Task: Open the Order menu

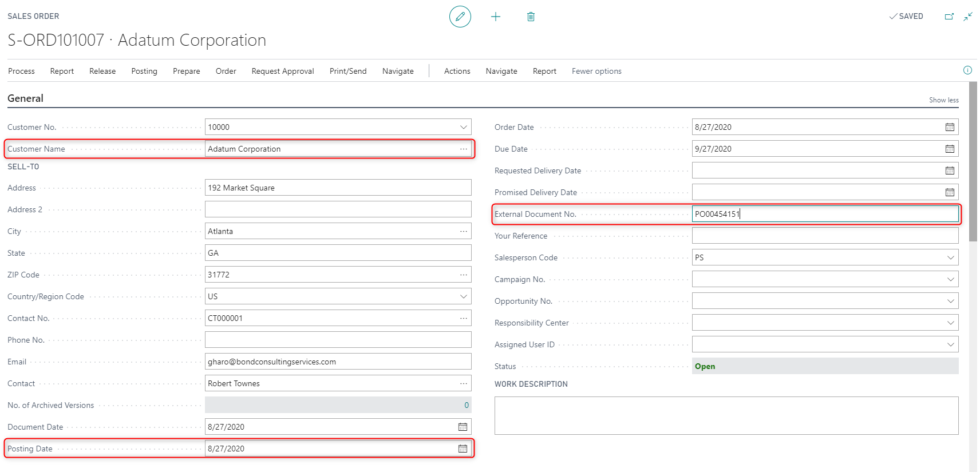Action: (226, 71)
